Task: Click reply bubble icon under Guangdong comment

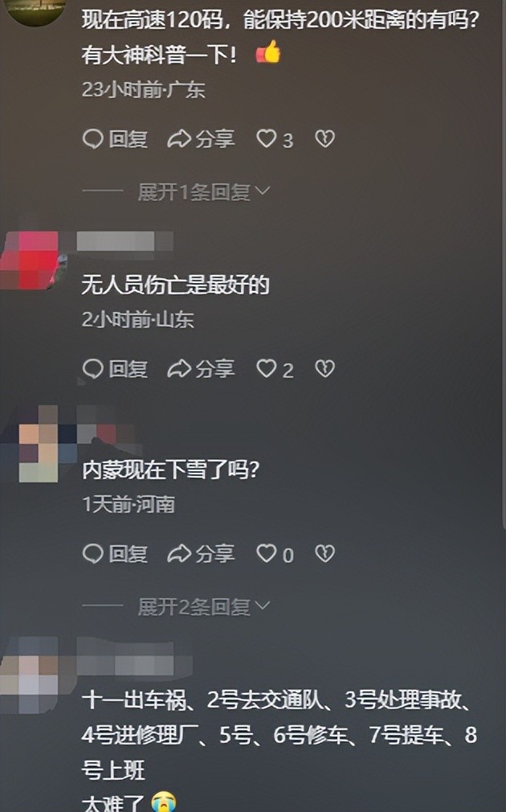Action: click(x=93, y=139)
